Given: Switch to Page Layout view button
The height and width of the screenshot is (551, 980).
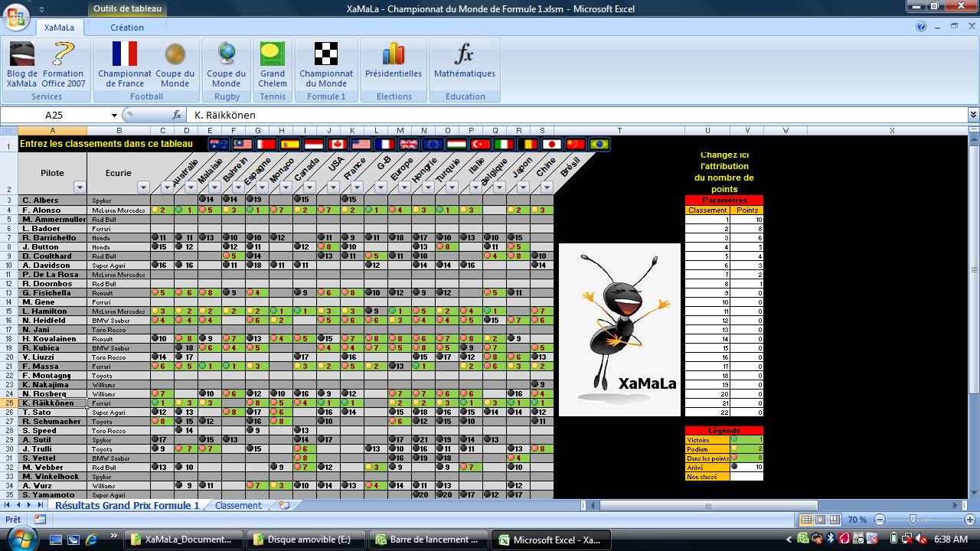Looking at the screenshot, I should coord(821,520).
